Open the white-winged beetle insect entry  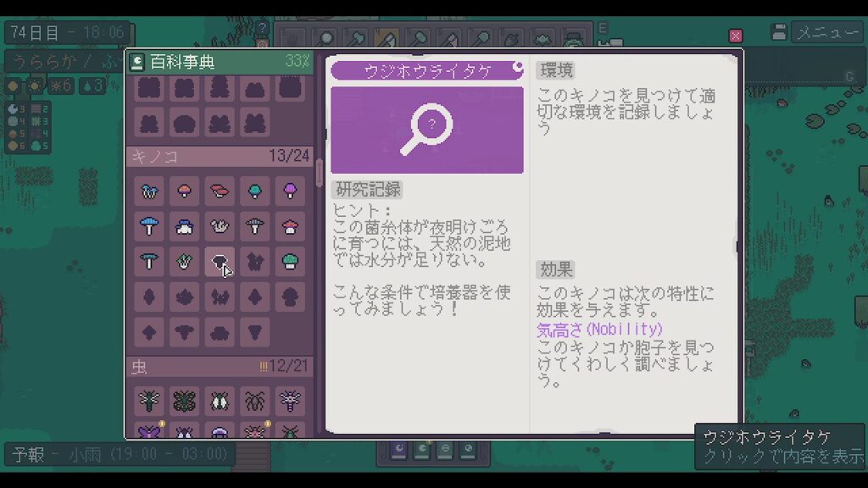[220, 401]
